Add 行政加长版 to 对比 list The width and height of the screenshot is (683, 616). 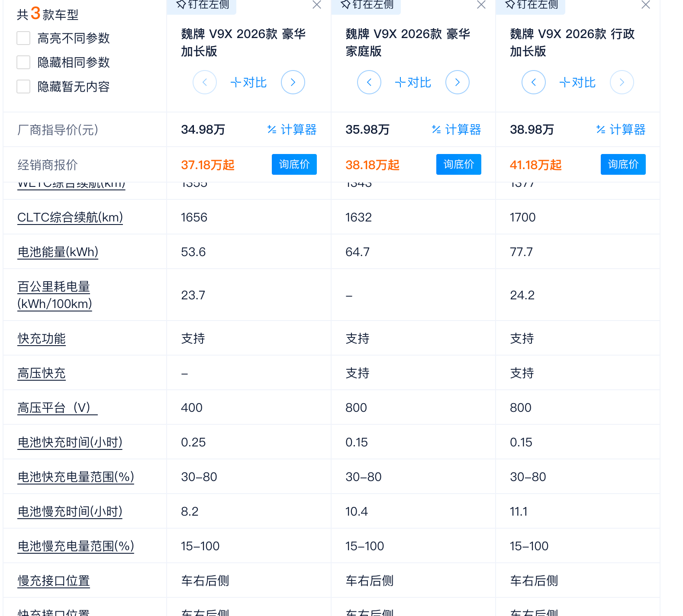tap(578, 82)
